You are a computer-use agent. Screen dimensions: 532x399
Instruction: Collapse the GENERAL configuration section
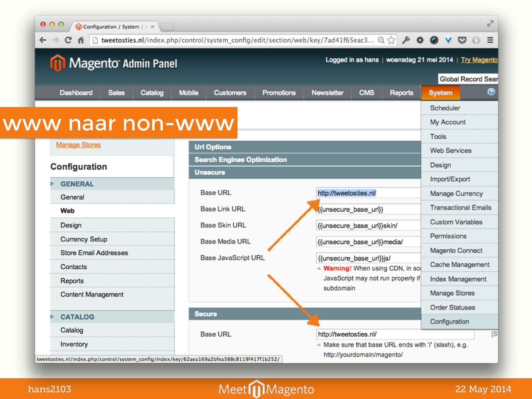click(112, 184)
